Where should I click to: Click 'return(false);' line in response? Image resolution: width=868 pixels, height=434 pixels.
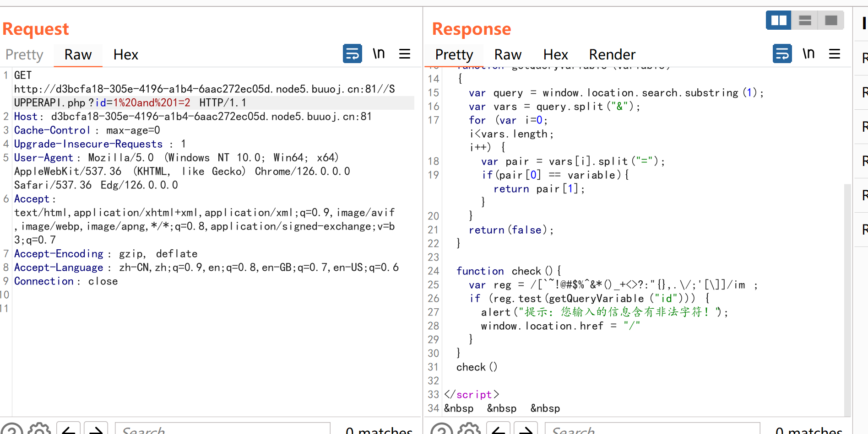coord(511,230)
